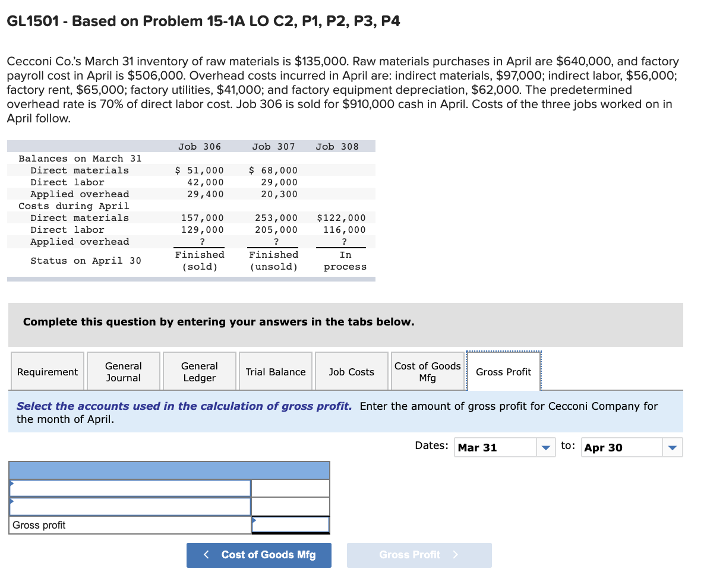Open the General Journal tab
Viewport: 707px width, 588px height.
123,371
